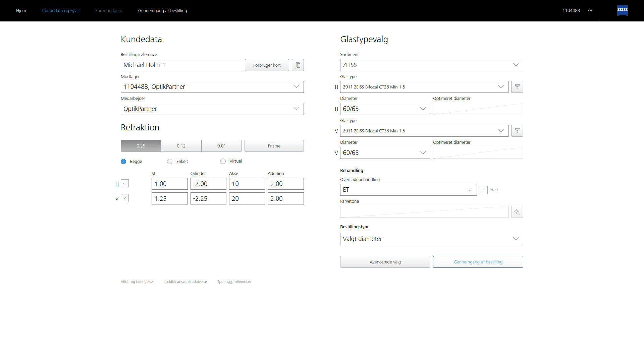The height and width of the screenshot is (362, 644).
Task: Expand the Sortiment ZEISS dropdown
Action: 431,65
